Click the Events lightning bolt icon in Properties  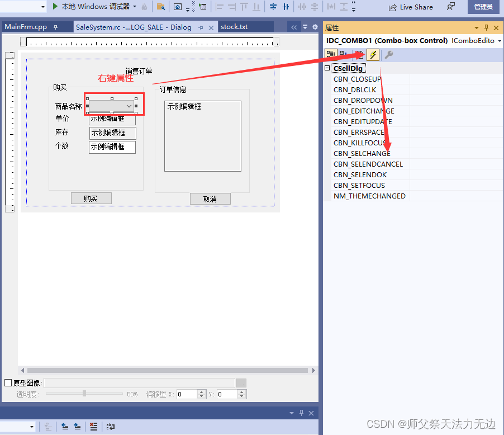(x=373, y=54)
